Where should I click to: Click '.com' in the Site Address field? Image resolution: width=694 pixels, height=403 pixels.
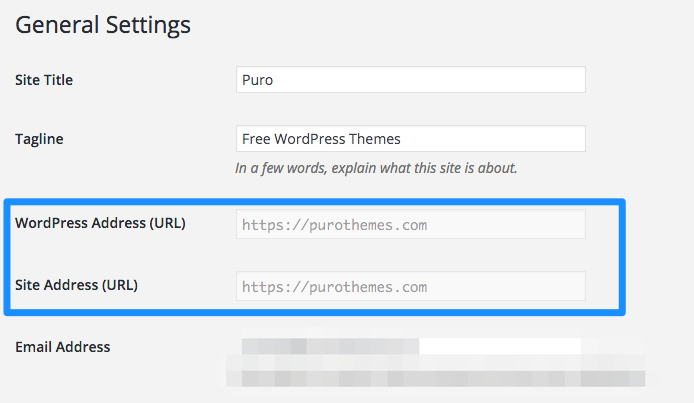(x=411, y=287)
